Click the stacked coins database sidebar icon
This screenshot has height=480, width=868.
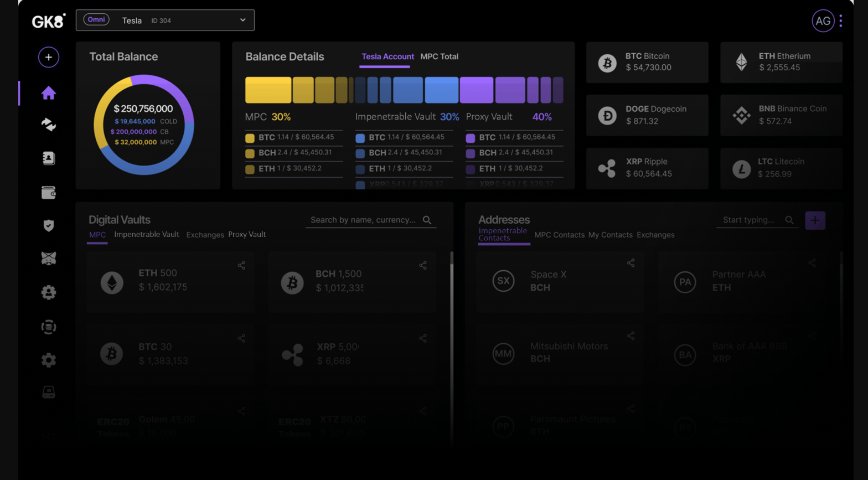[49, 327]
